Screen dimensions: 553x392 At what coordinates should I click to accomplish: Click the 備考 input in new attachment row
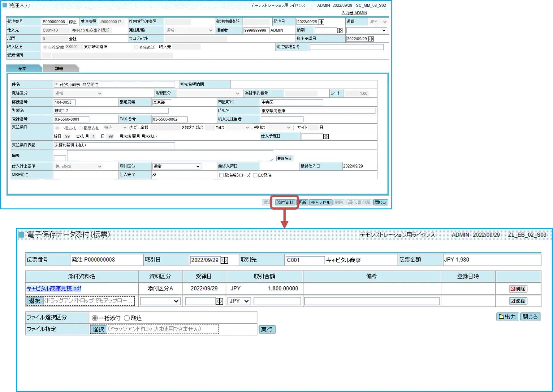(372, 301)
